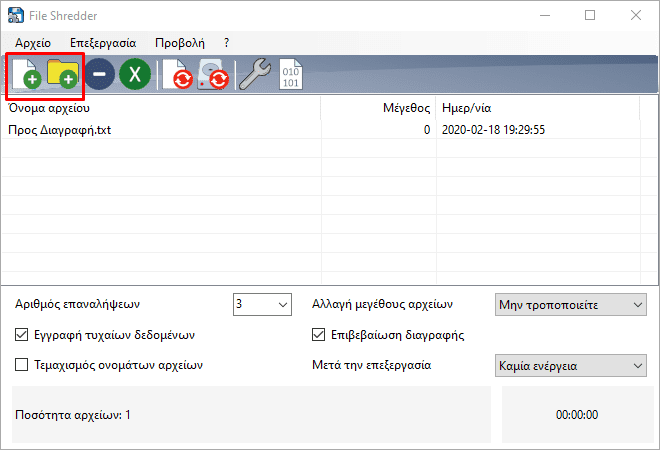Start shredding files with the red document icon
This screenshot has width=660, height=450.
point(177,74)
